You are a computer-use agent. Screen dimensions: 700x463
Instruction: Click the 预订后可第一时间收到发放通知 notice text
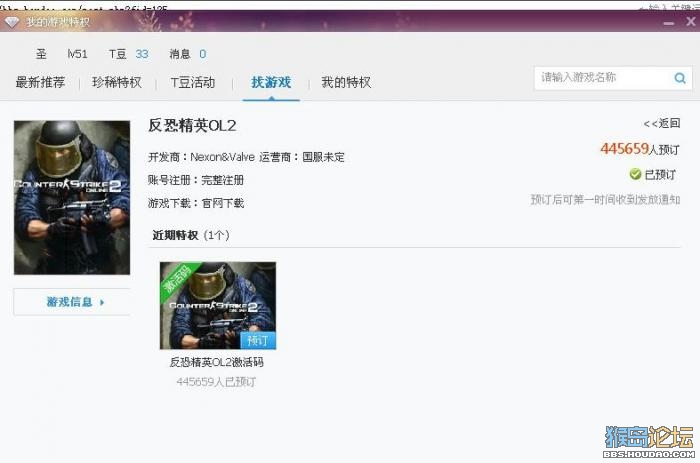pos(605,199)
